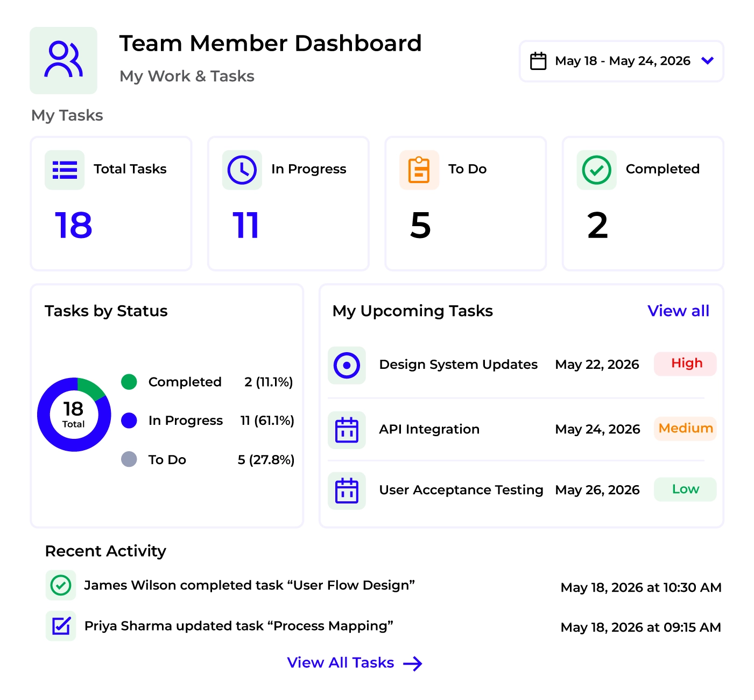Open the View all upcoming tasks link
This screenshot has height=700, width=754.
678,311
